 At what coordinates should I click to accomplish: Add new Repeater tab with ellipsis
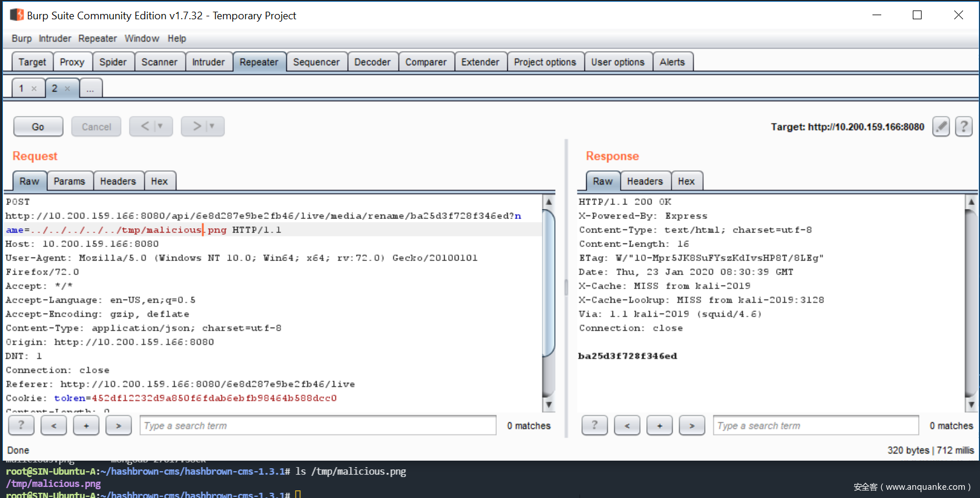(x=91, y=89)
